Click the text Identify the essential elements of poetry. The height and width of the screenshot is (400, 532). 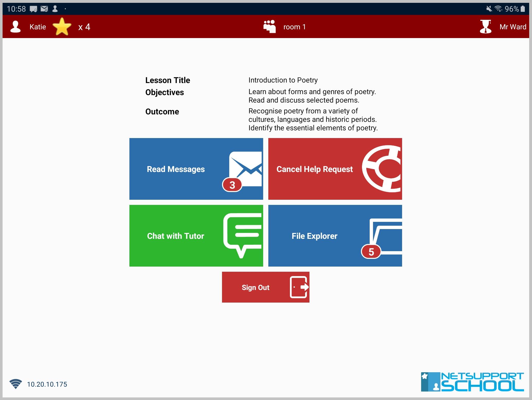313,128
